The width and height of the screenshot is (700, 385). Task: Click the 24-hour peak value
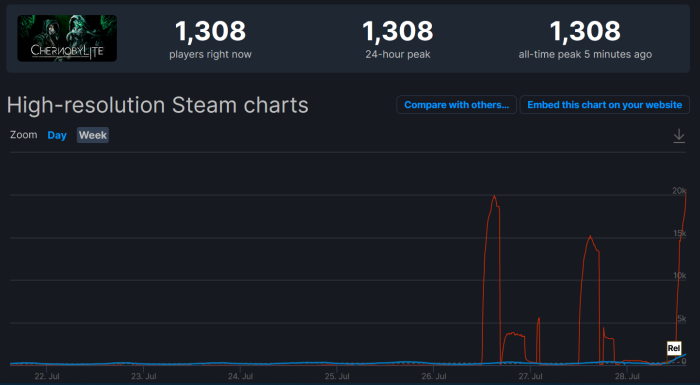pos(397,31)
